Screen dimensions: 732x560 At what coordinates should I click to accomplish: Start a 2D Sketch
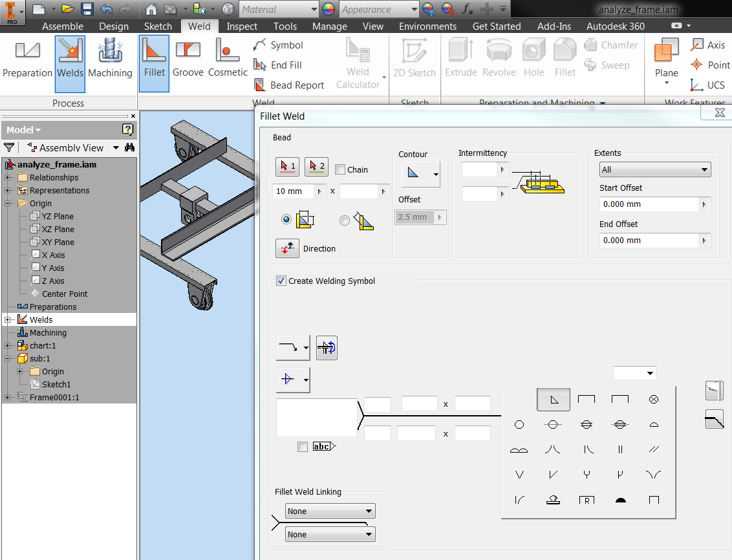coord(414,61)
